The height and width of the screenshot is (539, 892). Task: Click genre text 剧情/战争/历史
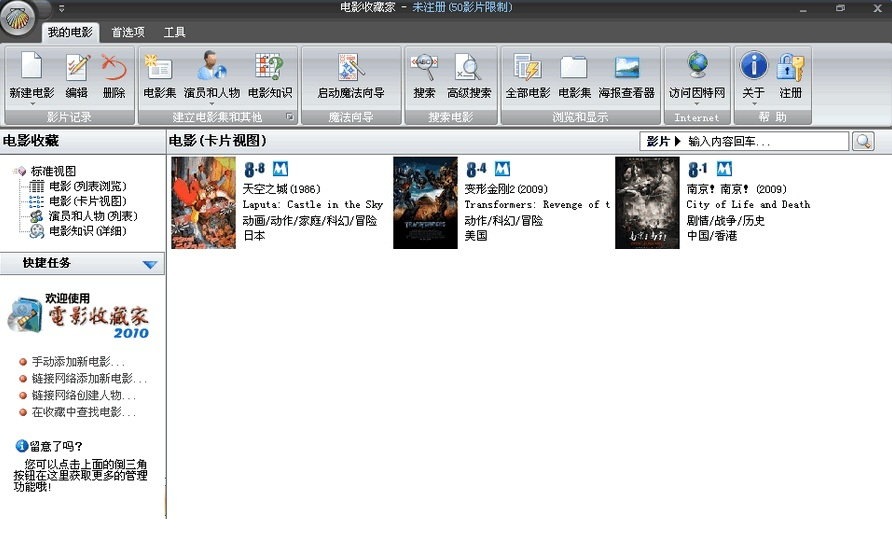[725, 220]
